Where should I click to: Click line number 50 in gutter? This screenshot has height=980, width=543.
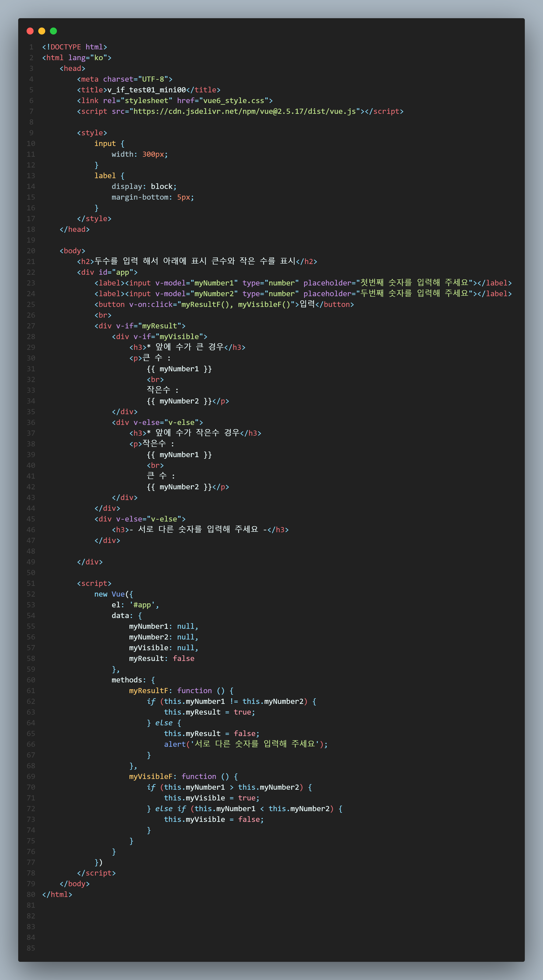point(31,573)
